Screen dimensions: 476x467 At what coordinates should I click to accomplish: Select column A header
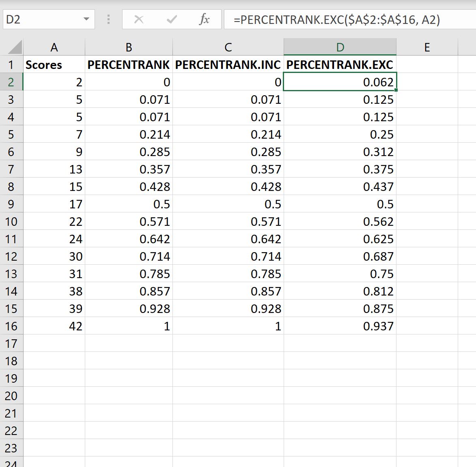click(x=54, y=47)
